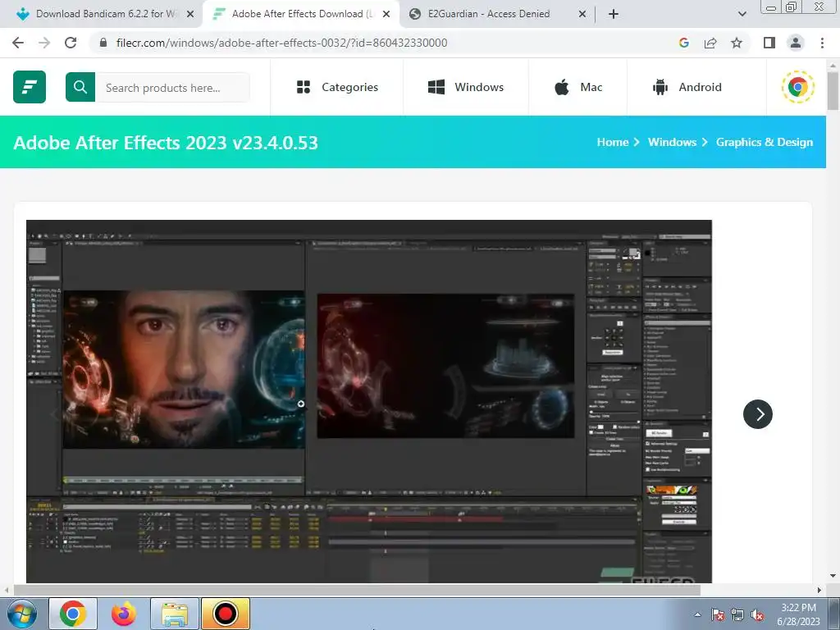Open the Categories menu
The width and height of the screenshot is (840, 630).
click(x=337, y=87)
